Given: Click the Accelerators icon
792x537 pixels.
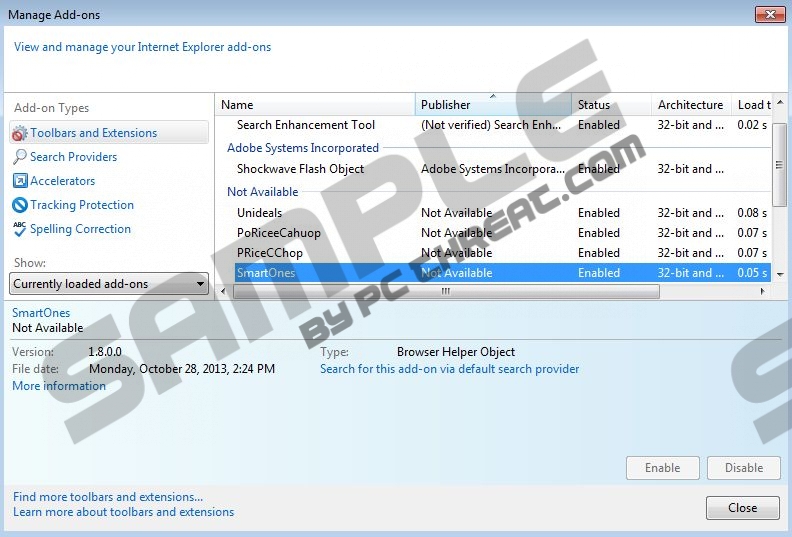Looking at the screenshot, I should click(x=19, y=181).
